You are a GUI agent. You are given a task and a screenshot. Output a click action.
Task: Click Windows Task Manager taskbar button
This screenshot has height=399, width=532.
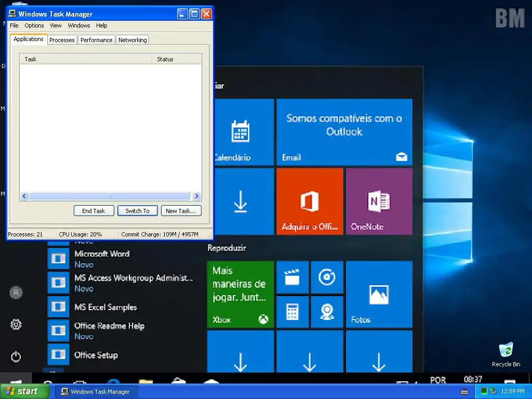coord(97,392)
